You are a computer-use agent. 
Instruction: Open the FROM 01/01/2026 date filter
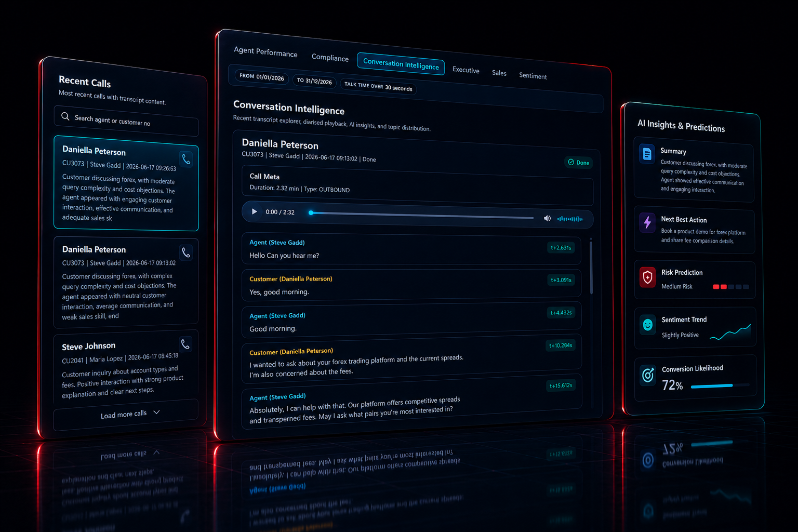tap(262, 77)
